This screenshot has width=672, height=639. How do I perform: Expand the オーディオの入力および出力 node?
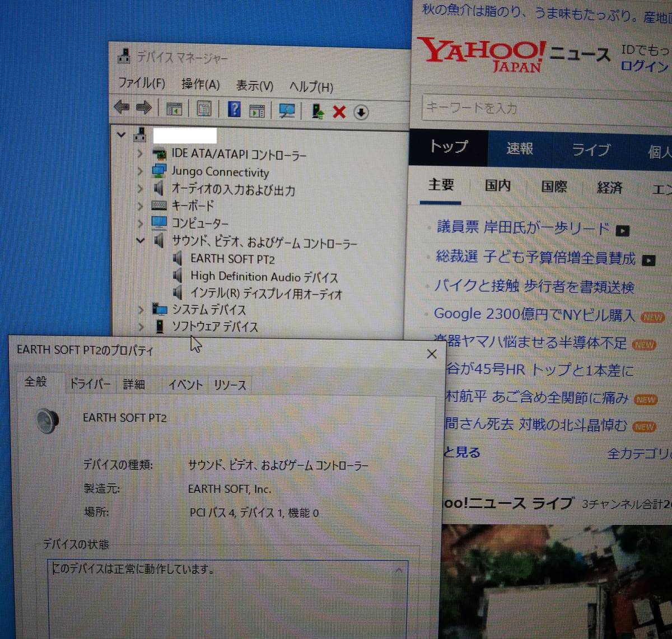(x=140, y=189)
